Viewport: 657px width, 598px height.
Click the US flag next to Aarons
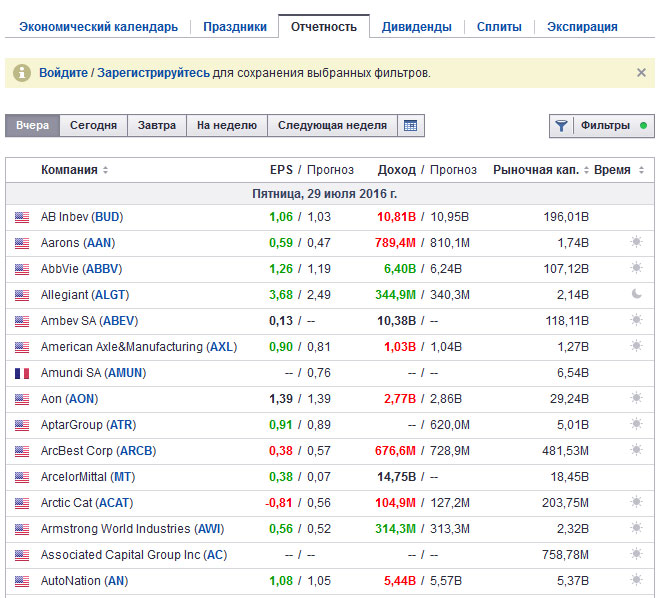(22, 243)
